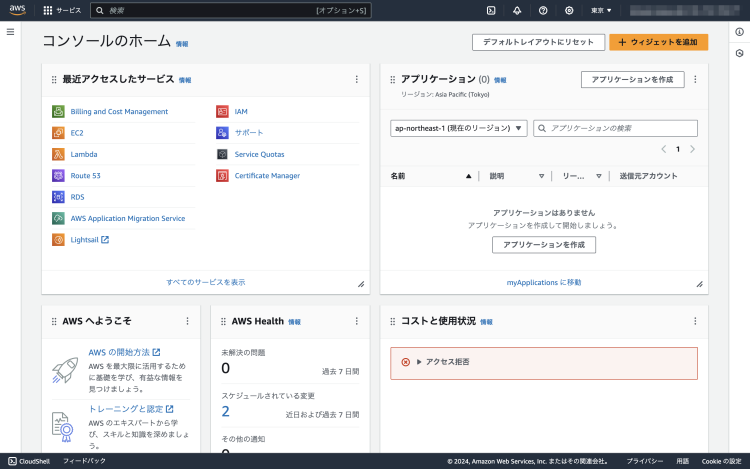This screenshot has height=469, width=750.
Task: Open すべてのサービスを表示 link
Action: (206, 282)
